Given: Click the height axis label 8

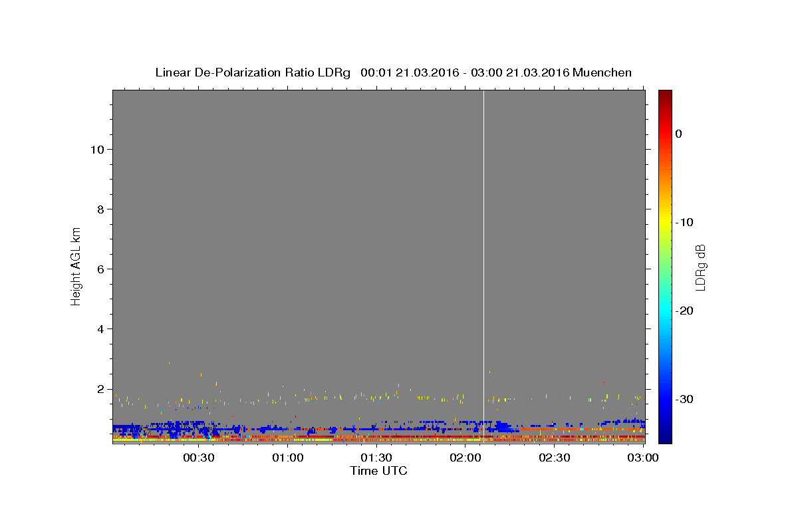Looking at the screenshot, I should 99,209.
